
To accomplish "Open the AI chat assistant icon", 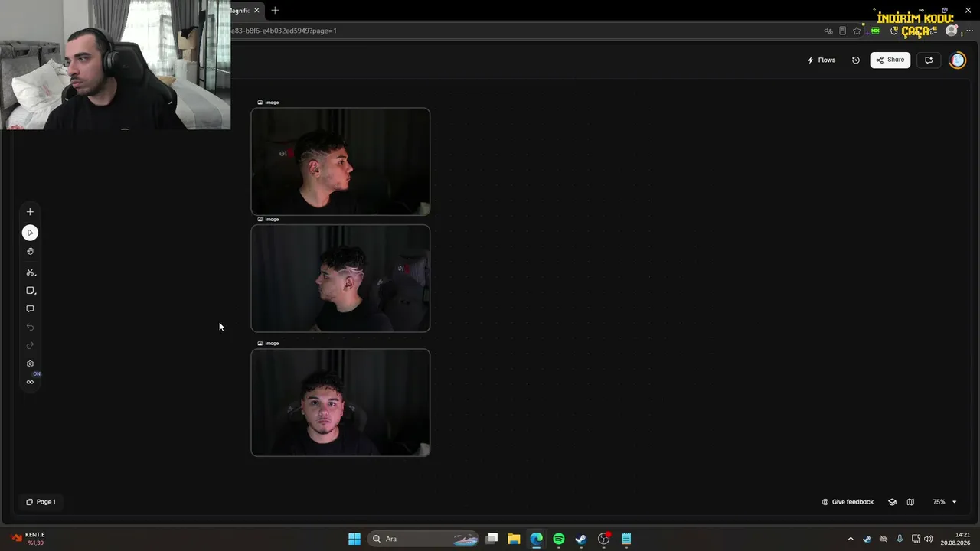I will (x=929, y=60).
